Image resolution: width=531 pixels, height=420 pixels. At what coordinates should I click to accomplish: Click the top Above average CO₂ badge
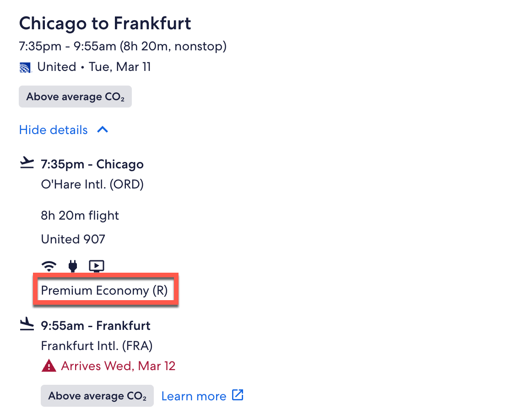[75, 97]
